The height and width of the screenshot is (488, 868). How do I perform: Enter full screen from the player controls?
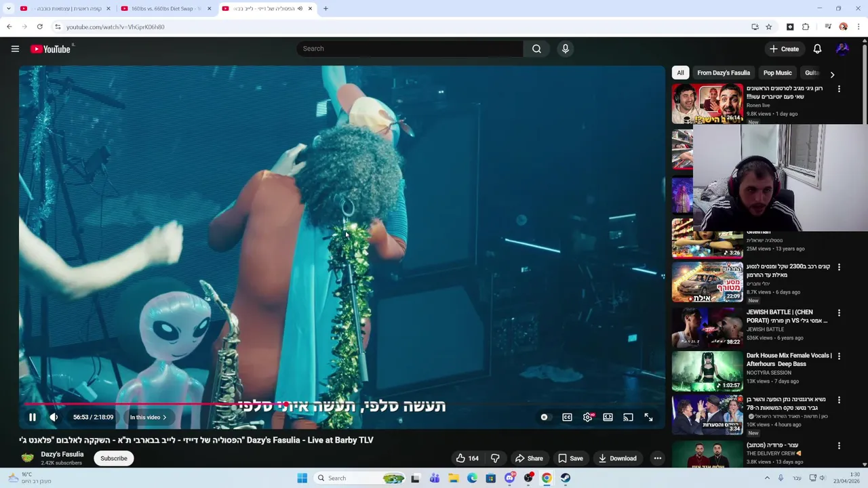(x=649, y=418)
